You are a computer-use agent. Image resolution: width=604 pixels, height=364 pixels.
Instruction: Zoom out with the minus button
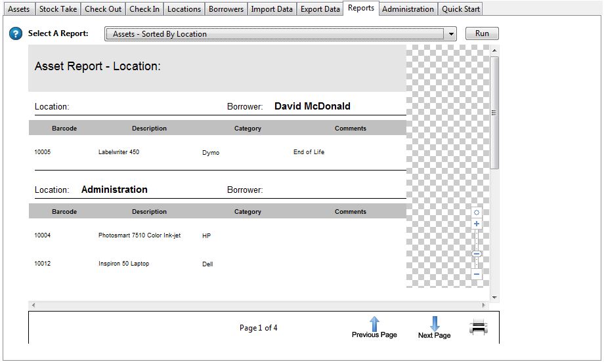pyautogui.click(x=477, y=274)
